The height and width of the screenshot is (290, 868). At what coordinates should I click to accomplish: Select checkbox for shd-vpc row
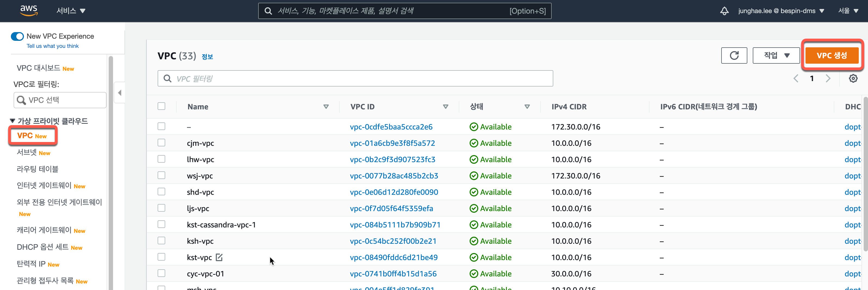coord(161,192)
